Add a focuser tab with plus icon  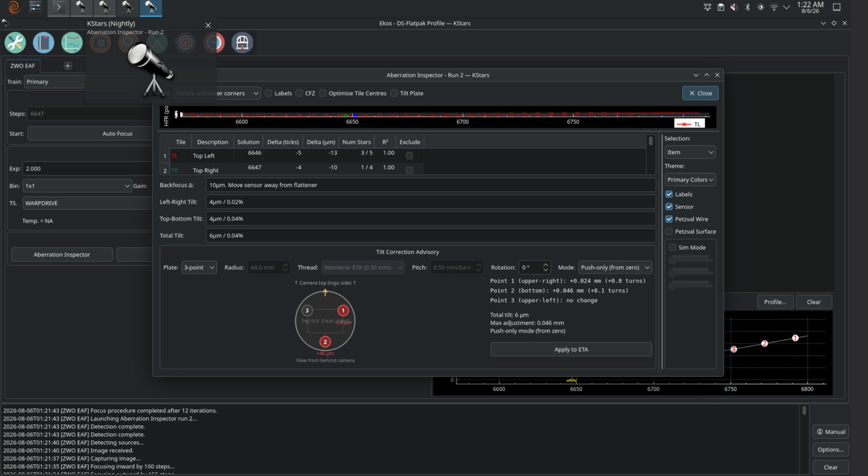click(68, 65)
